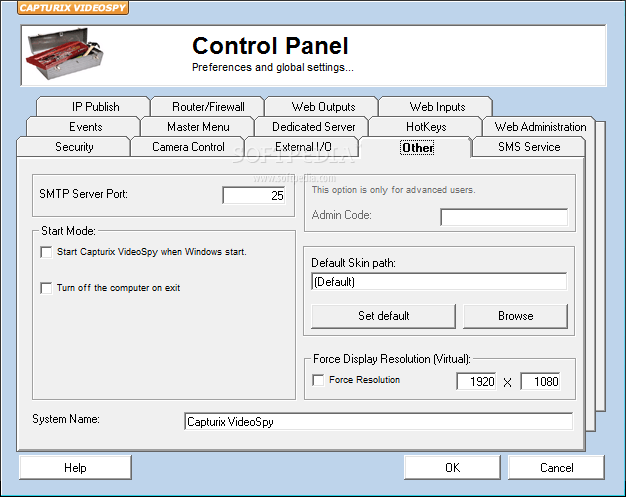The image size is (626, 497).
Task: Open the IP Publish tab
Action: point(95,107)
